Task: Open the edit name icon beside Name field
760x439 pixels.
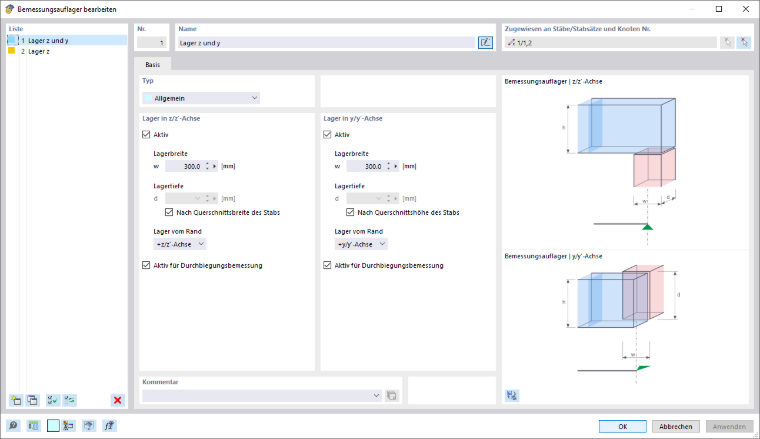Action: pos(485,43)
